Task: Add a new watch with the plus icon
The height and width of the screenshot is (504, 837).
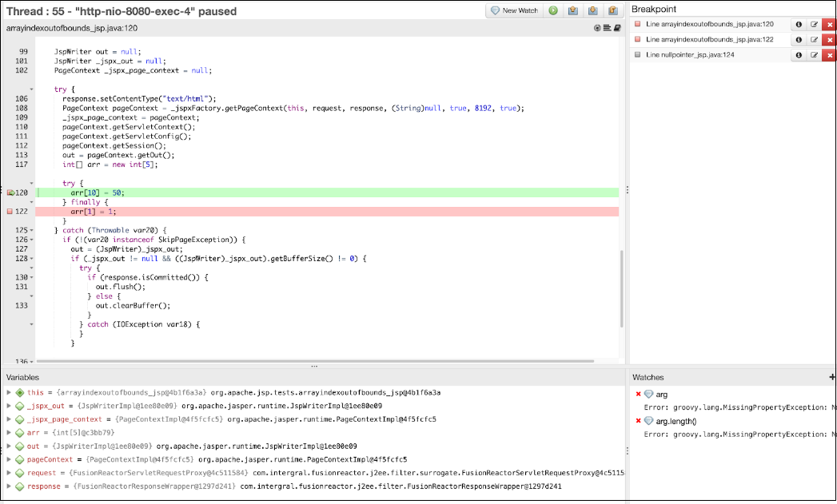Action: point(831,377)
